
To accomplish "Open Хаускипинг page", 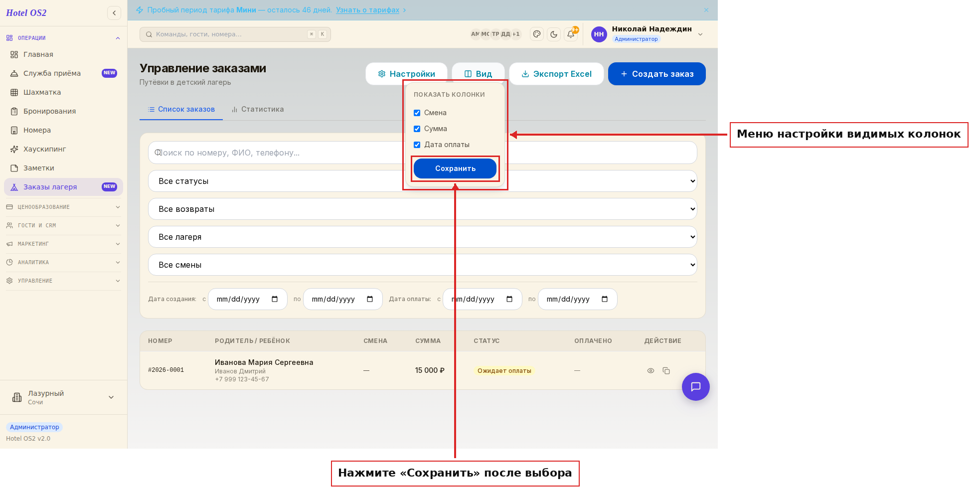I will pos(63,149).
